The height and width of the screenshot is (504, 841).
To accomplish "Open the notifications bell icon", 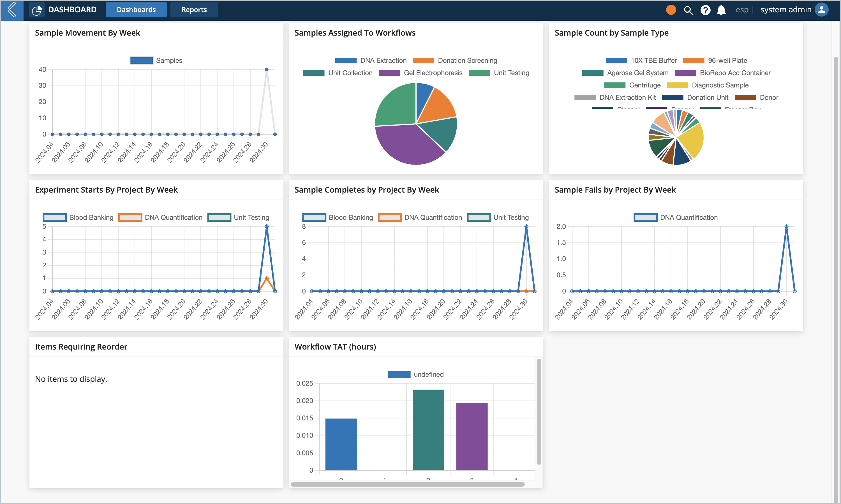I will click(x=721, y=10).
